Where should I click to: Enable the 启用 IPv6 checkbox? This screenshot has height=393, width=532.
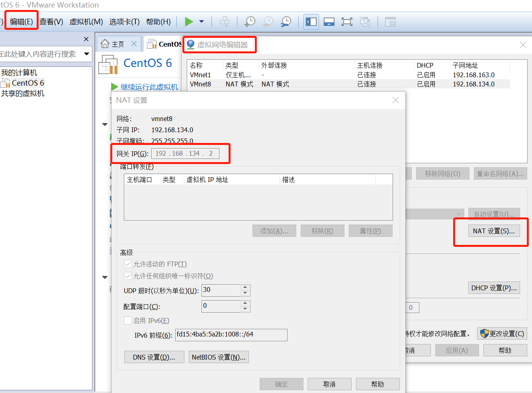click(128, 321)
